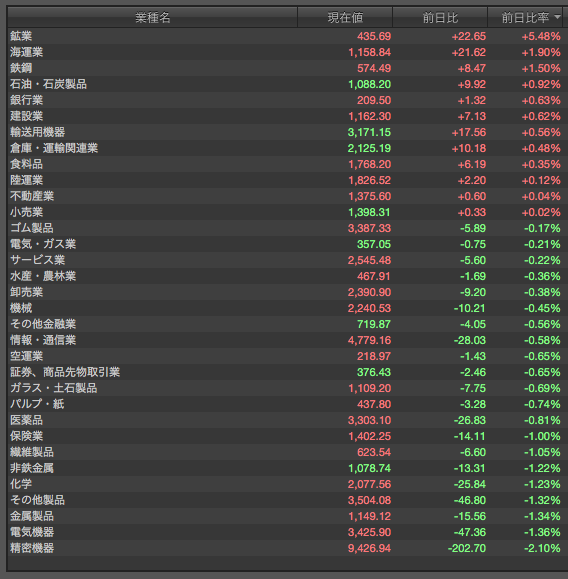Toggle sort arrow in 前日比率 header

click(x=557, y=17)
